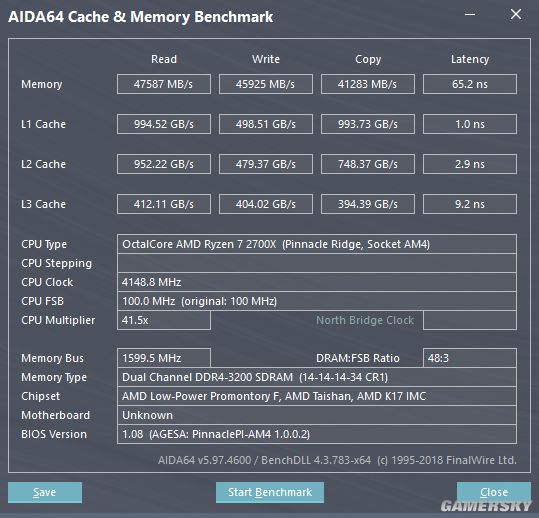Select L2 Cache Write 479.37 GB/s

(266, 164)
